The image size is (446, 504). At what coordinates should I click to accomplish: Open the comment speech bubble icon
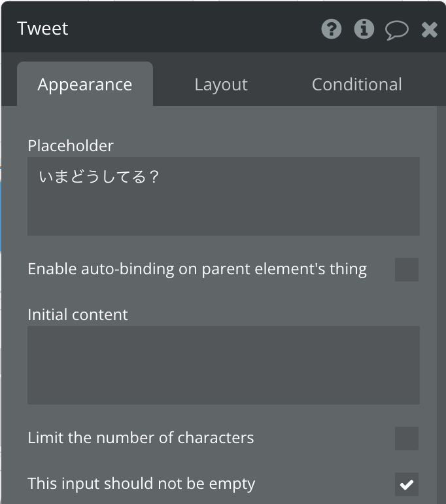pos(397,30)
